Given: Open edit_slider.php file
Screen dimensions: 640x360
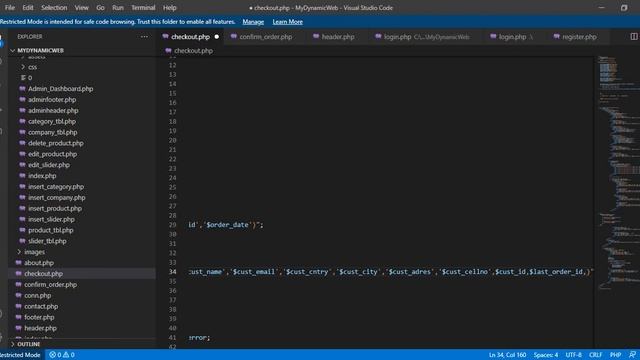Looking at the screenshot, I should point(49,165).
